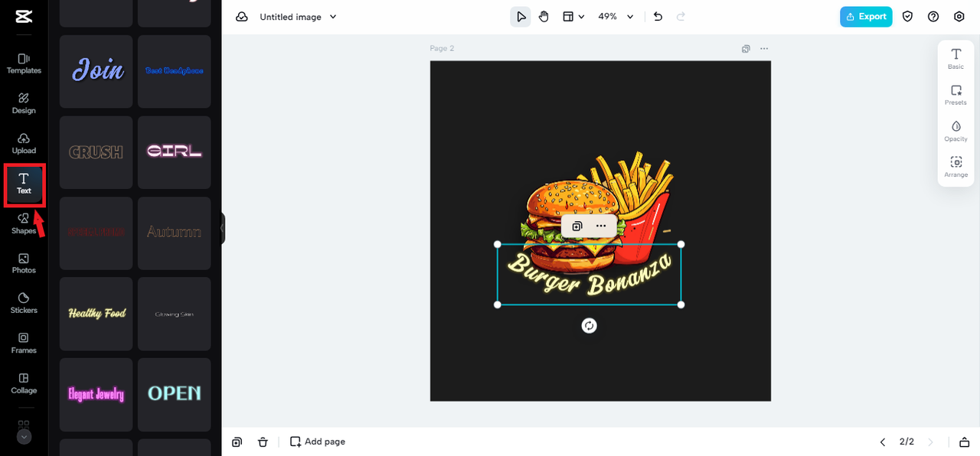Select the Burger Bonanza text on canvas
Image resolution: width=980 pixels, height=456 pixels.
(590, 275)
